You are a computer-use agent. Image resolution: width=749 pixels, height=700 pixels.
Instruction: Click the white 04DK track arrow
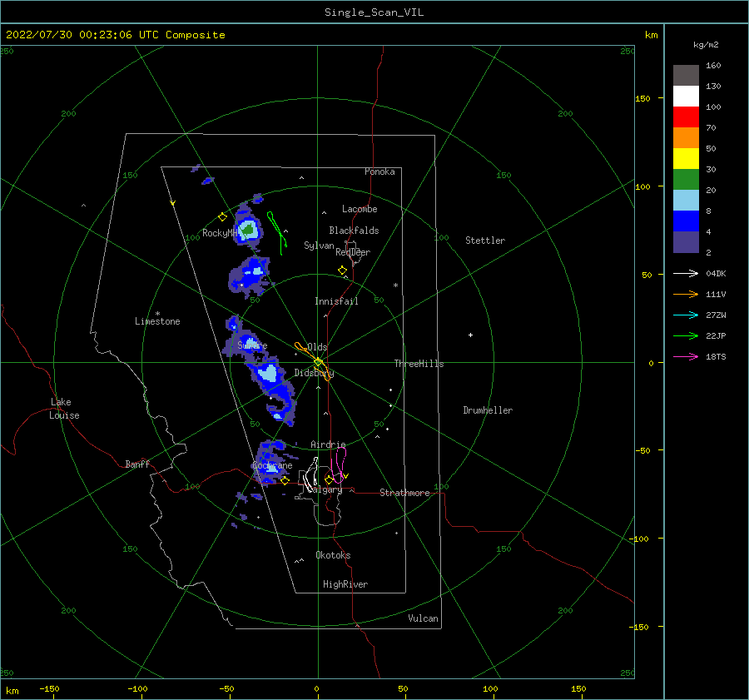pos(686,273)
